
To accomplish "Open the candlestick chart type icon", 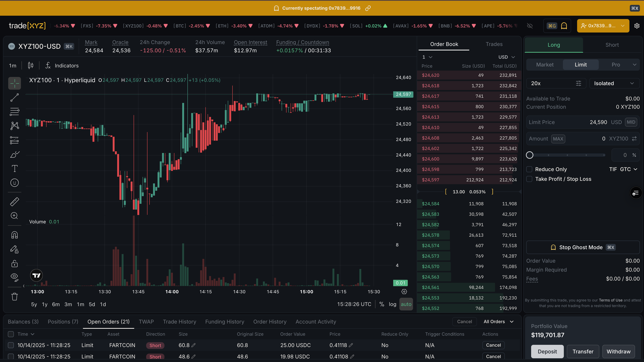I will 30,65.
